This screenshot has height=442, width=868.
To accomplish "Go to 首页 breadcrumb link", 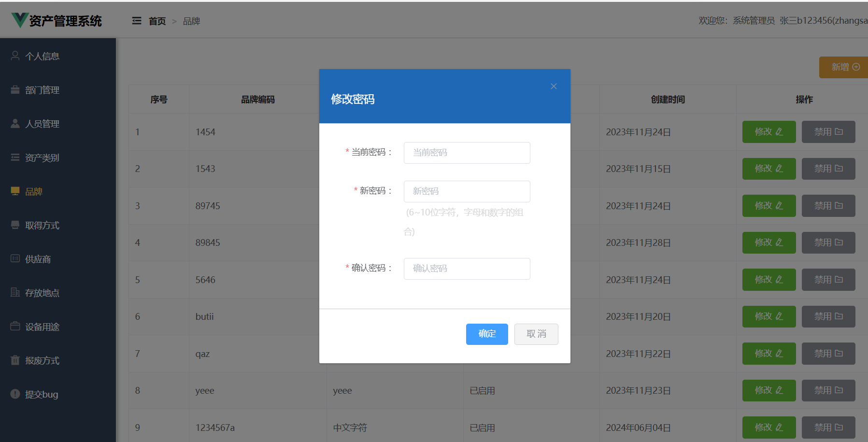I will 157,21.
